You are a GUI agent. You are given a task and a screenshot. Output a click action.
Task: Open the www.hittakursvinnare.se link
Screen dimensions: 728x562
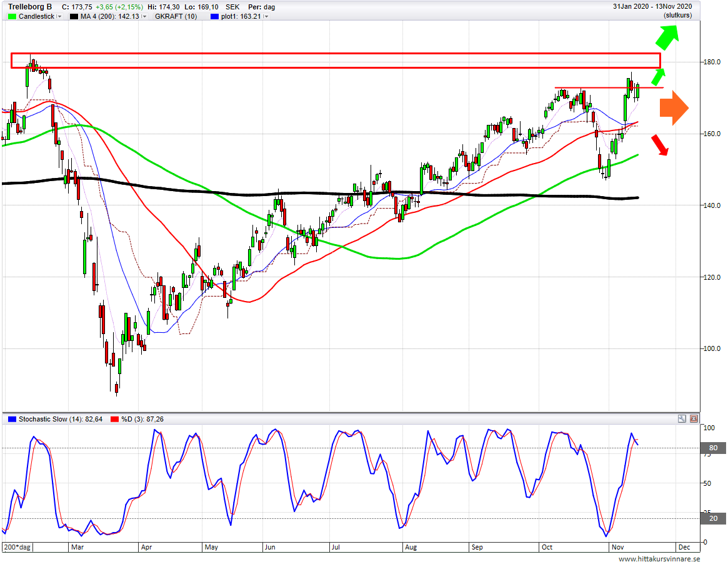click(659, 558)
